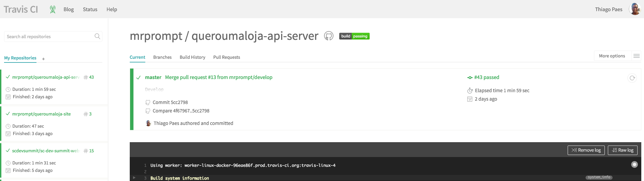Click the master branch name

[x=153, y=77]
